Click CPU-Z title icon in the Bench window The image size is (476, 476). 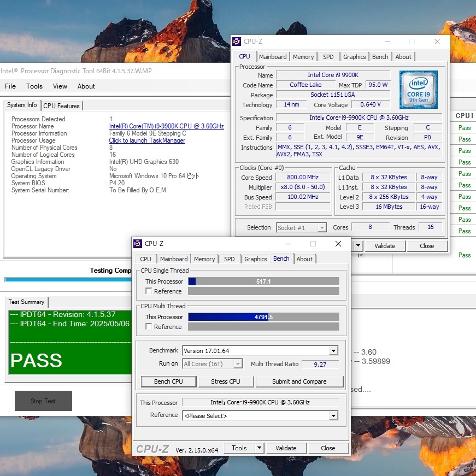click(x=137, y=244)
